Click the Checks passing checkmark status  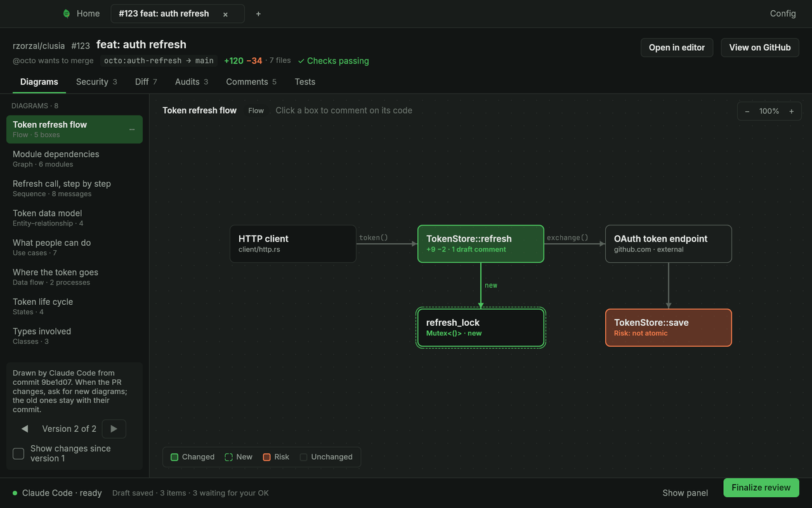tap(334, 61)
